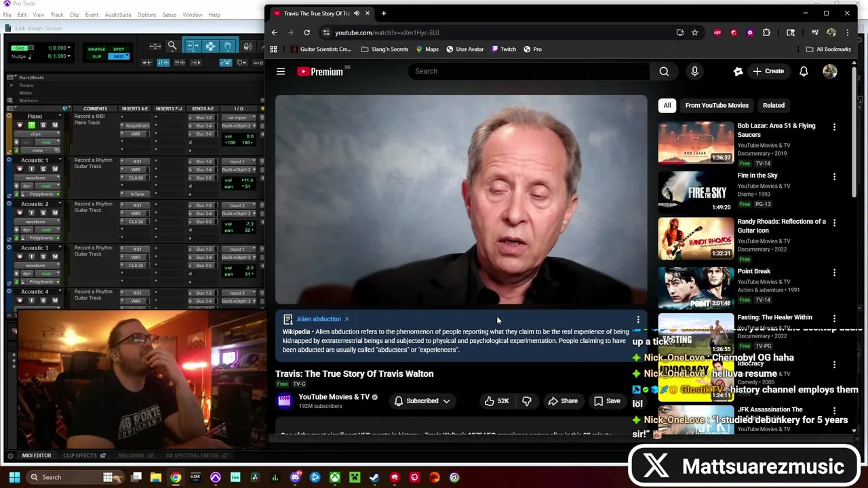Solo the Piano track
This screenshot has height=488, width=868.
point(43,125)
